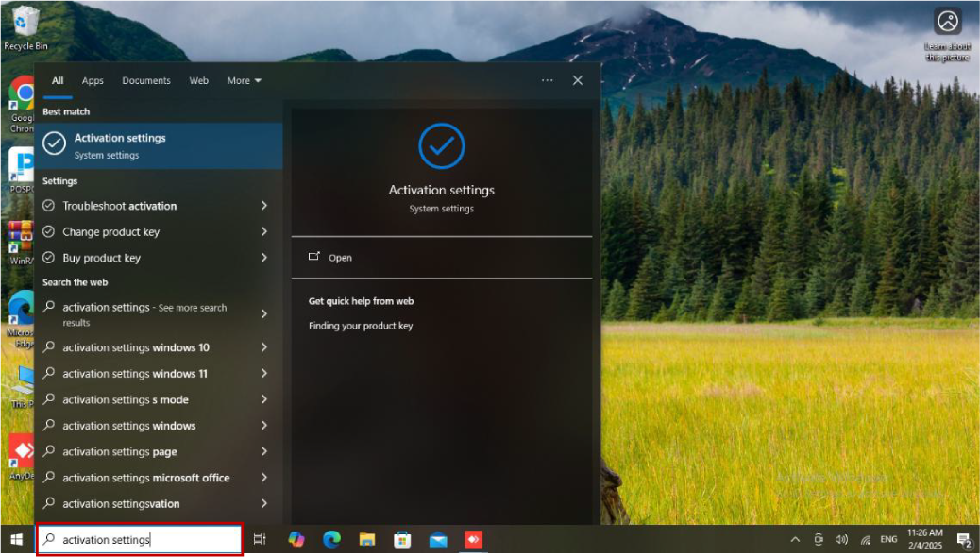Click the Windows Start button
Screen dimensions: 980x557
16,540
